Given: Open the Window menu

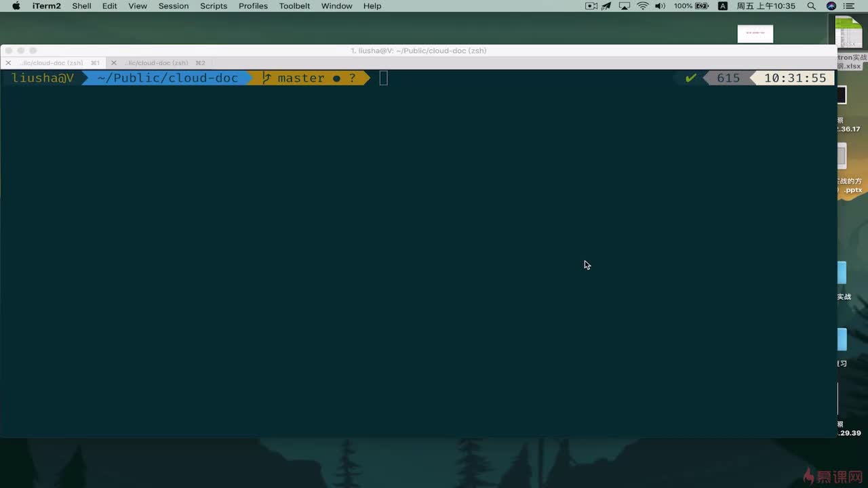Looking at the screenshot, I should coord(336,6).
